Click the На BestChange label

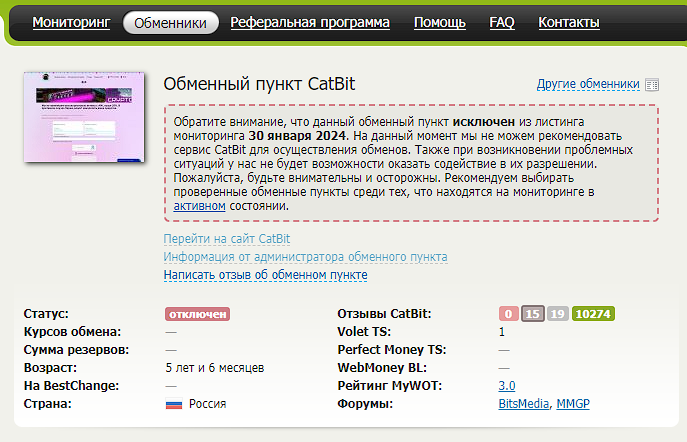point(71,386)
